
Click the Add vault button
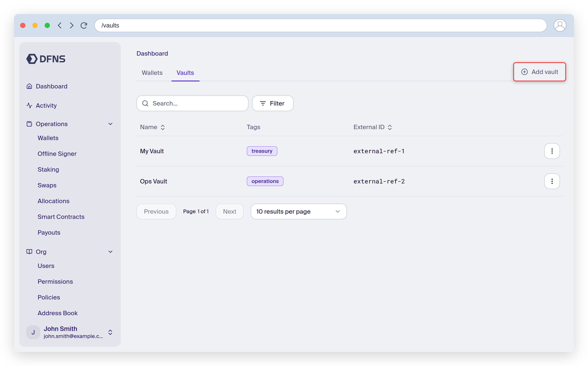click(539, 72)
